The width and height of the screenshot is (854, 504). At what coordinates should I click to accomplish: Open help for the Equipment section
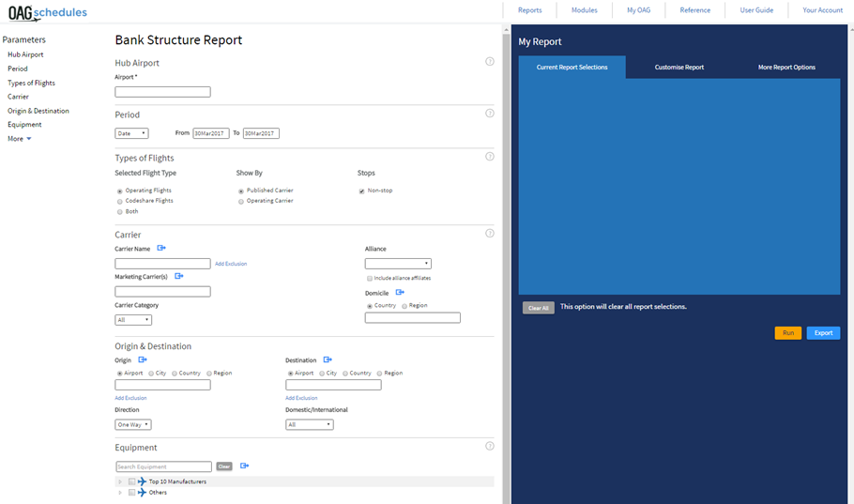490,446
